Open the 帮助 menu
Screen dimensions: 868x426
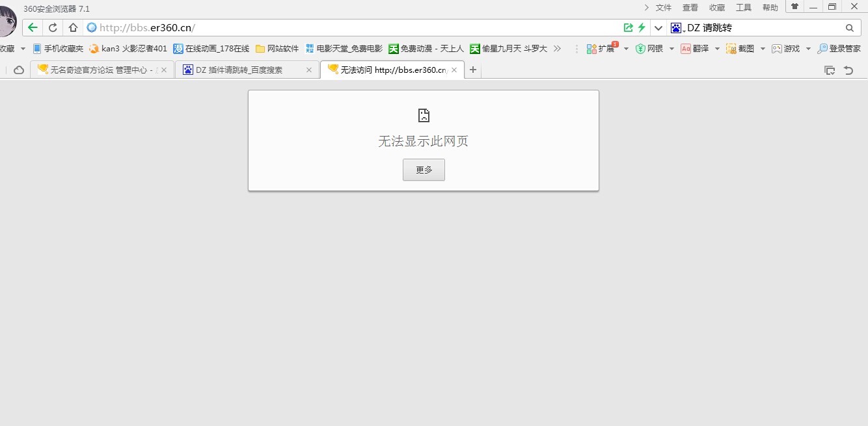tap(770, 8)
